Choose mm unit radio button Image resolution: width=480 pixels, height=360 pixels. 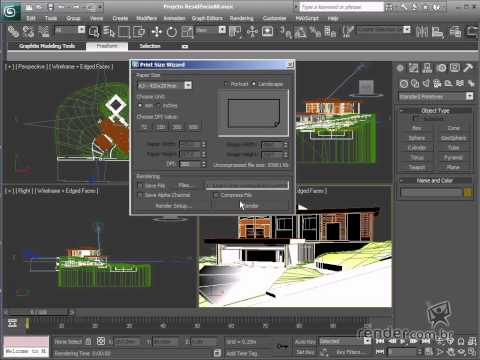[140, 105]
